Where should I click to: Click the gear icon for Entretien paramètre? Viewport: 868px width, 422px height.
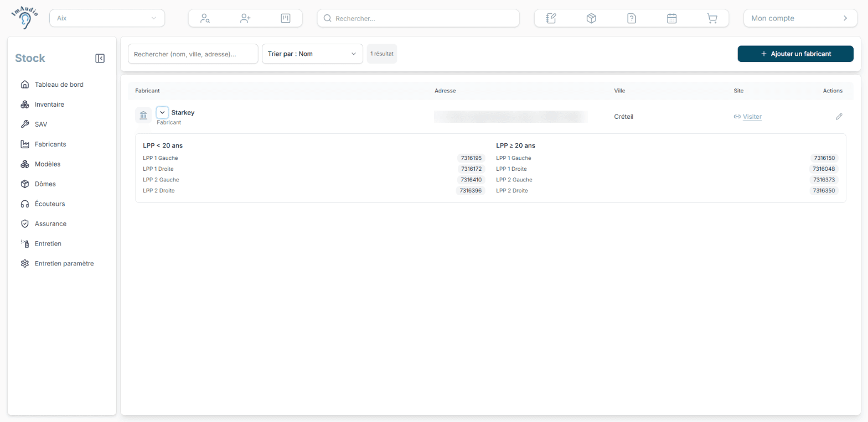pos(24,264)
